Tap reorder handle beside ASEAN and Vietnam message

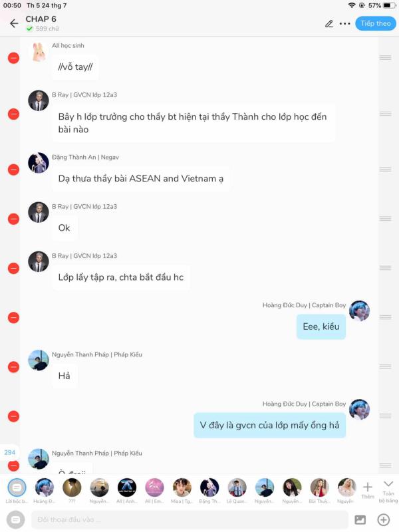point(386,169)
